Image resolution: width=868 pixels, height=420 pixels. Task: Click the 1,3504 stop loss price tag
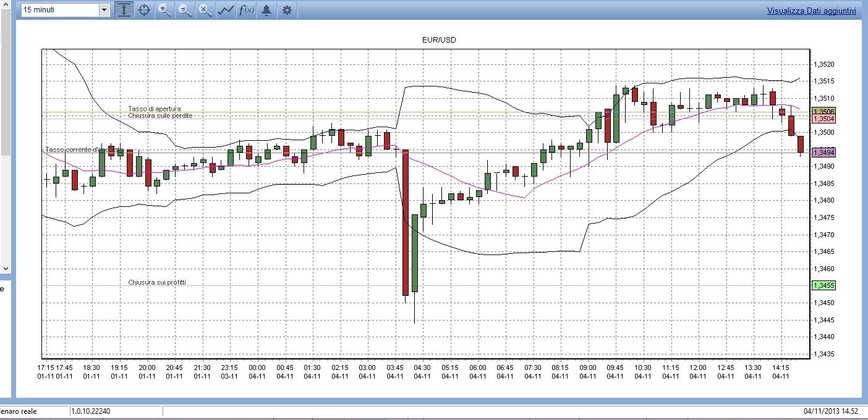[x=823, y=119]
